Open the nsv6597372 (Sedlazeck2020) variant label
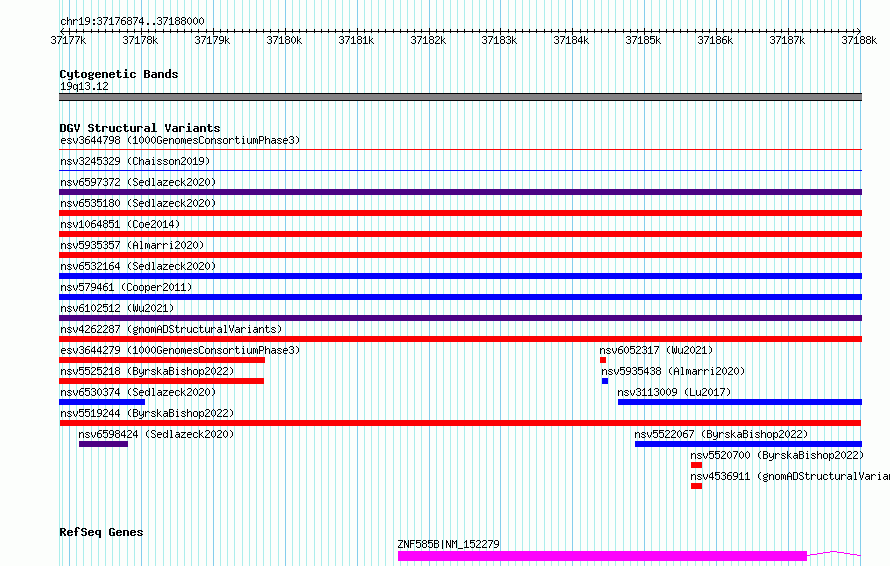The image size is (890, 566). tap(138, 182)
